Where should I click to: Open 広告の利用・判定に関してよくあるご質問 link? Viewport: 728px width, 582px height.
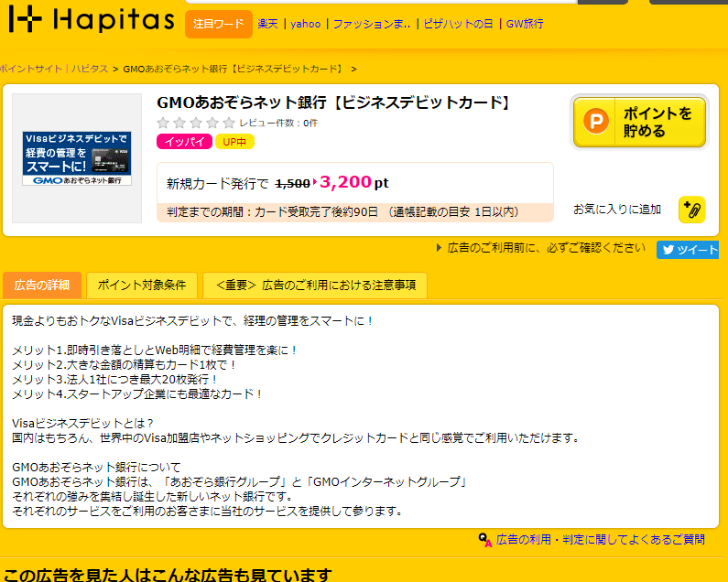point(601,540)
